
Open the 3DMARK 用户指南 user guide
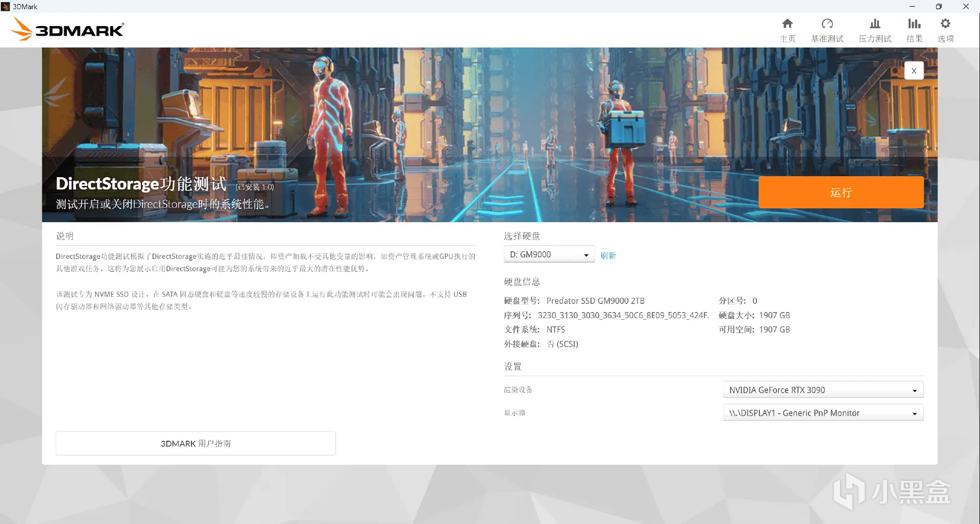point(195,443)
